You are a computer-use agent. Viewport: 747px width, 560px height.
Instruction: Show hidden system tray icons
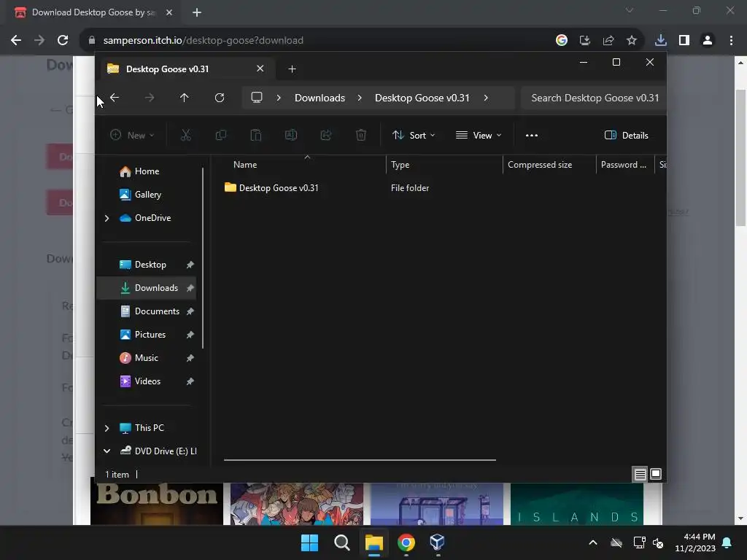click(593, 542)
